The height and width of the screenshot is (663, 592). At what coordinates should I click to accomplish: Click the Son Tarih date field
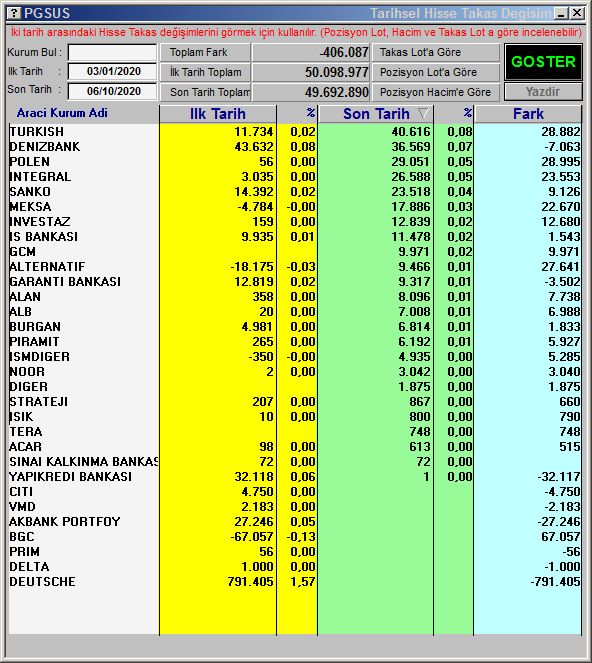112,91
